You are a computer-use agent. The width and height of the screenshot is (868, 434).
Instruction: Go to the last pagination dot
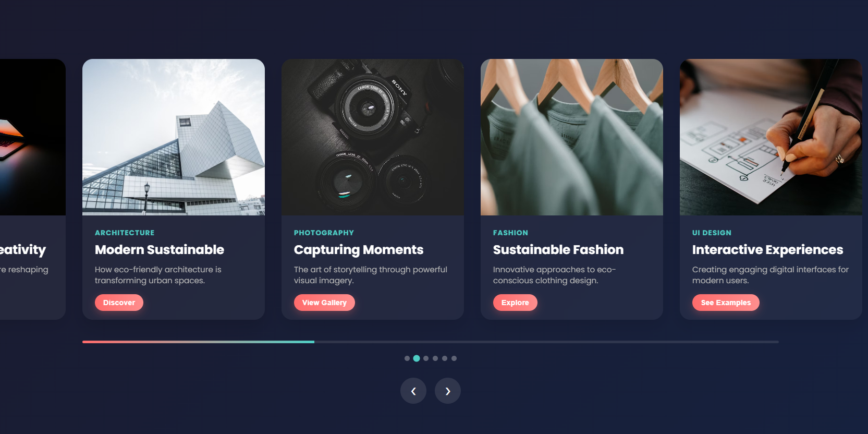(454, 358)
